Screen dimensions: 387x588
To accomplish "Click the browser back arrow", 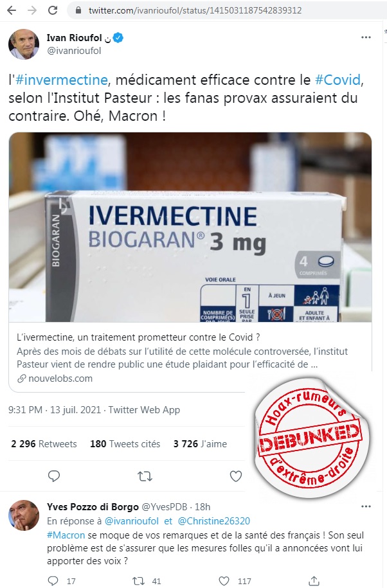I will tap(12, 10).
